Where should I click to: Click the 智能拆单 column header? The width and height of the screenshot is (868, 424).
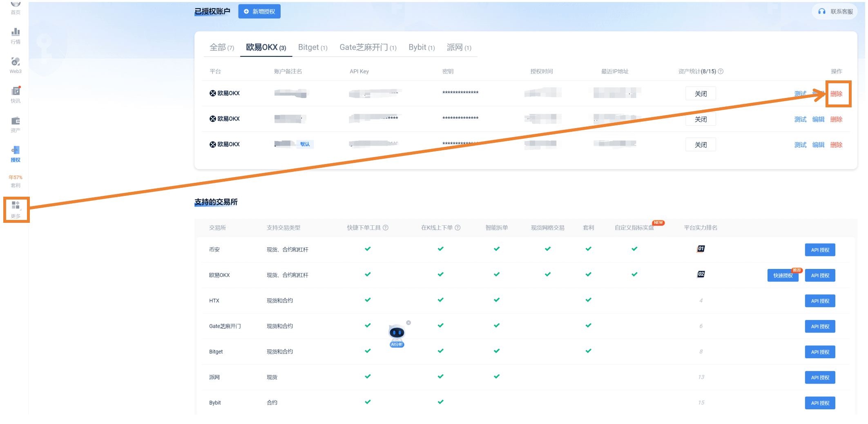(496, 228)
